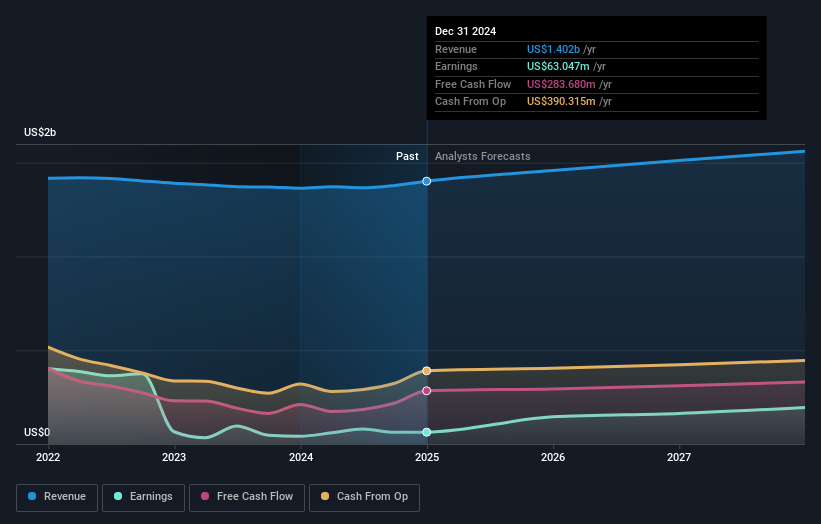The image size is (821, 524).
Task: Click the US$390.315m cash from op value
Action: 561,102
